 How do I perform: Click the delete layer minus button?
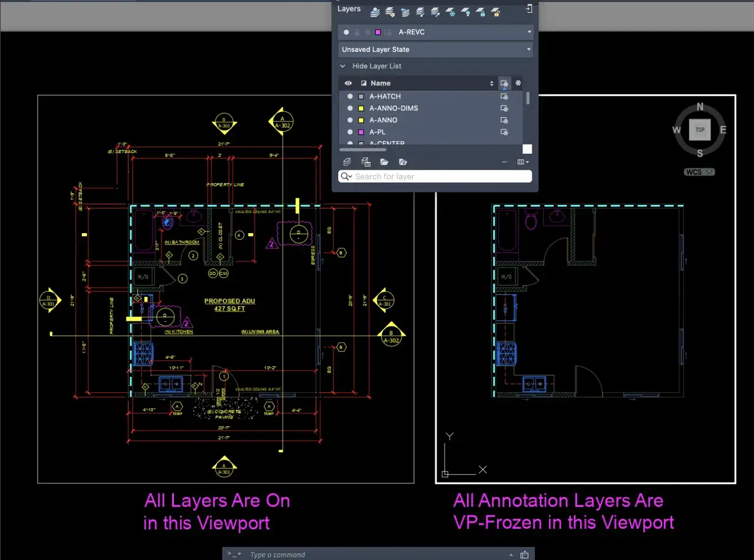tap(504, 162)
